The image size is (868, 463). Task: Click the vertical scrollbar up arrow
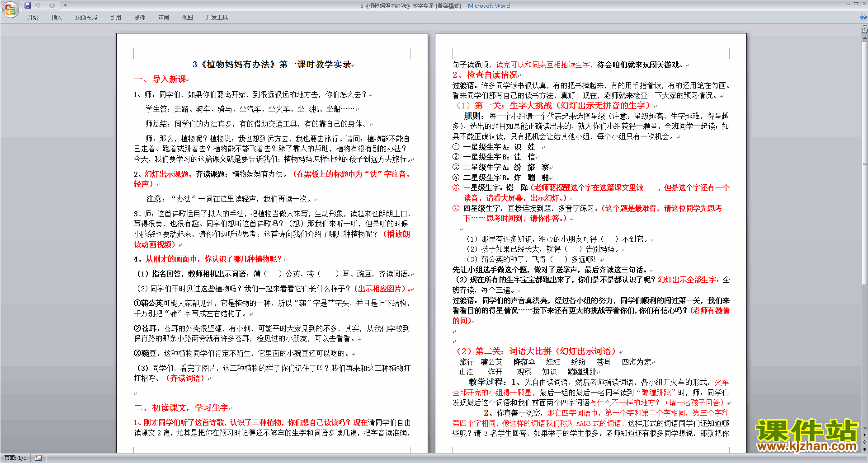(x=864, y=39)
